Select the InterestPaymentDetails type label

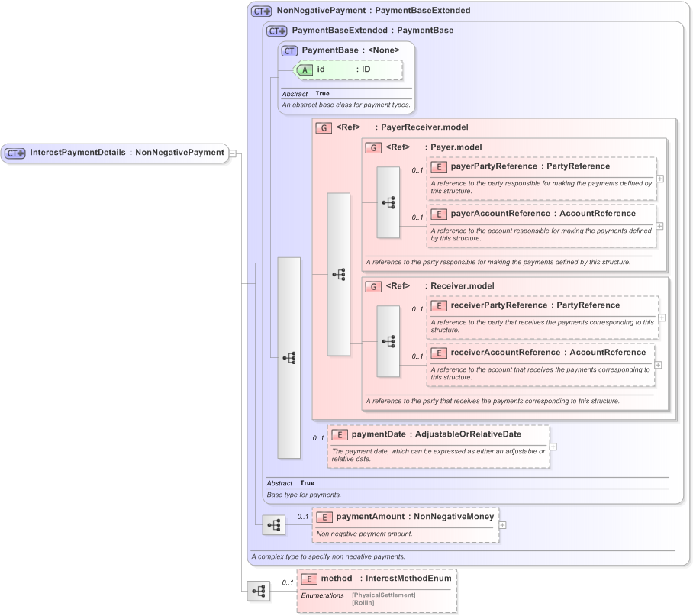[127, 153]
